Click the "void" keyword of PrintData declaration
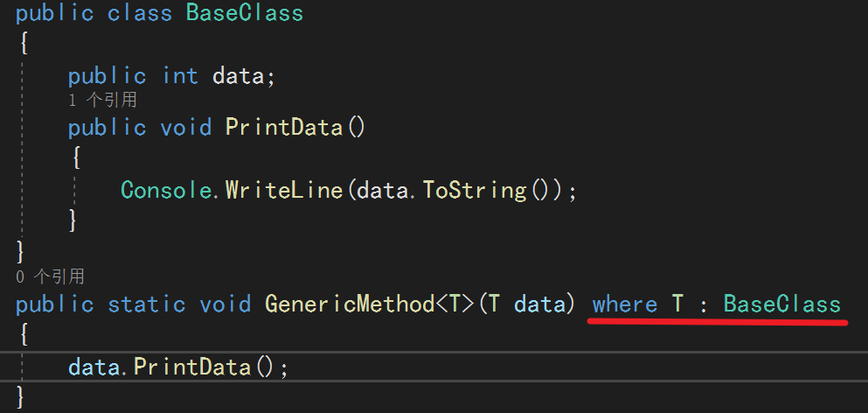This screenshot has height=413, width=868. 186,127
